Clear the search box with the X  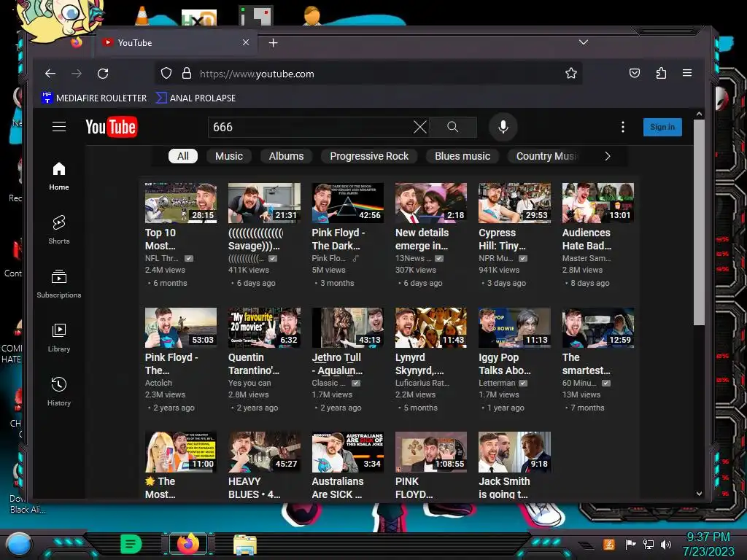coord(419,127)
